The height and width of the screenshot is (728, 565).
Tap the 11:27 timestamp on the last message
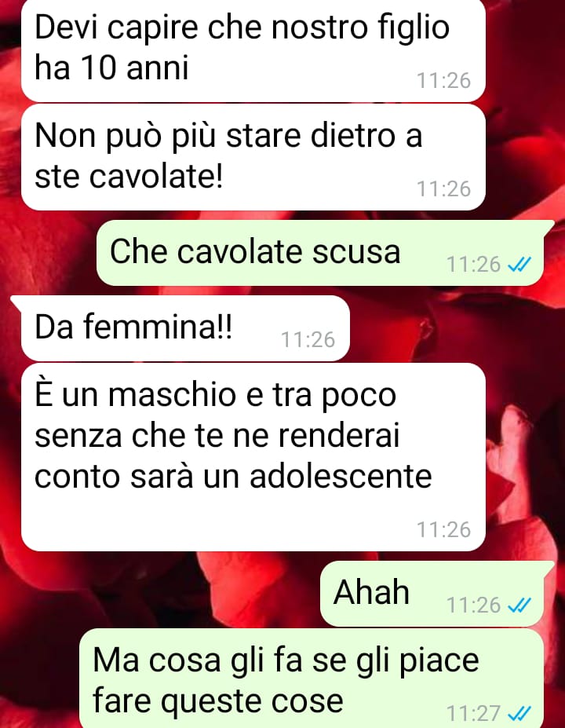tap(473, 714)
